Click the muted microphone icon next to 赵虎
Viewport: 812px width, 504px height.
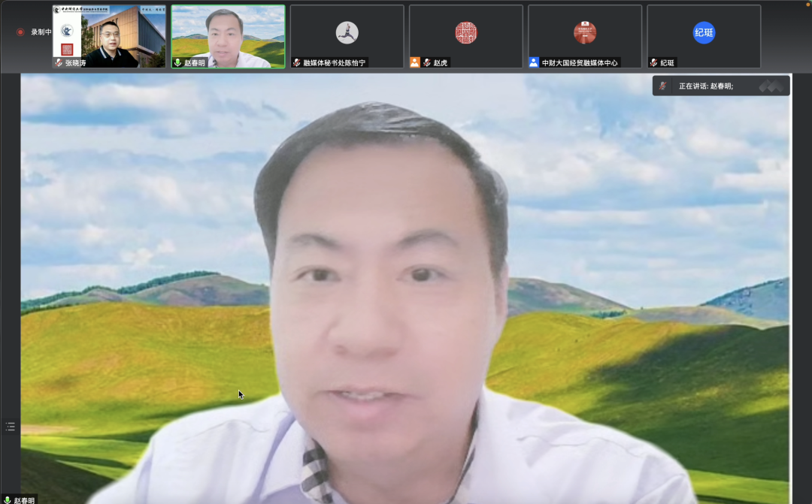pyautogui.click(x=427, y=63)
